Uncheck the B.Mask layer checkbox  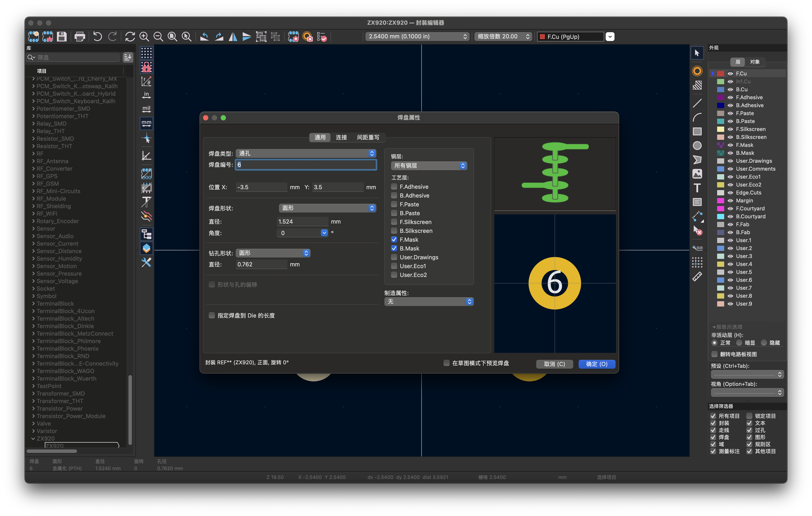[394, 248]
